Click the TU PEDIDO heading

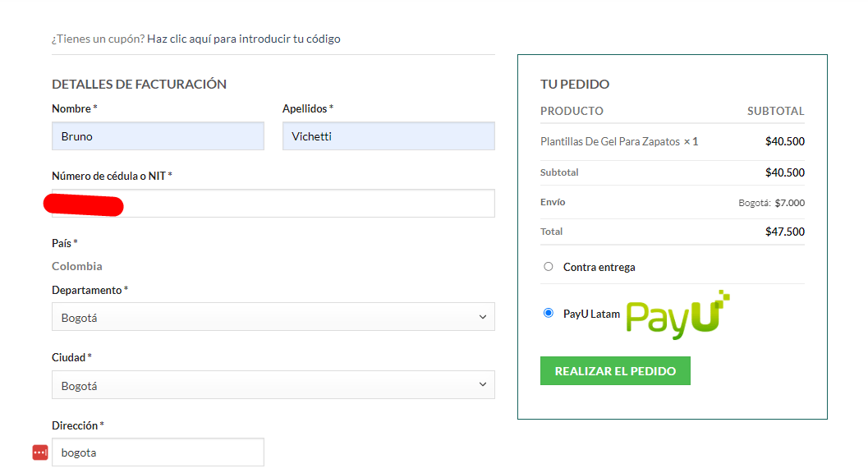pyautogui.click(x=575, y=85)
